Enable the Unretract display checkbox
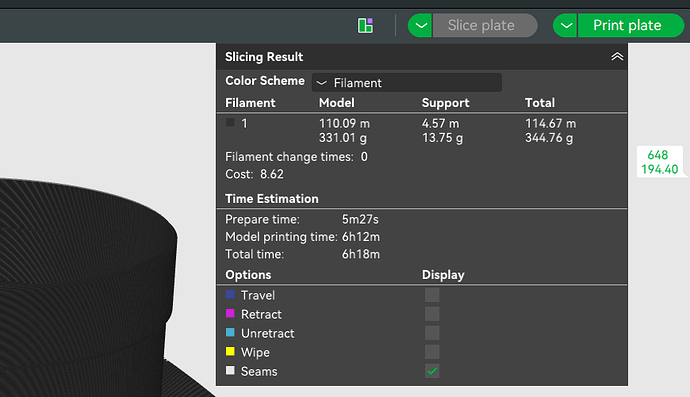Screen dimensions: 690x397 (432, 333)
